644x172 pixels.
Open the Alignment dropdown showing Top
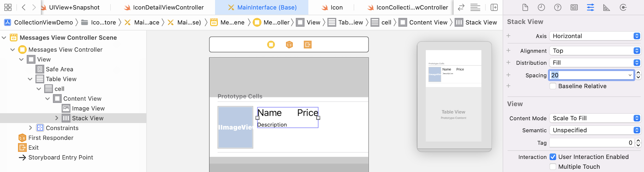[x=595, y=51]
